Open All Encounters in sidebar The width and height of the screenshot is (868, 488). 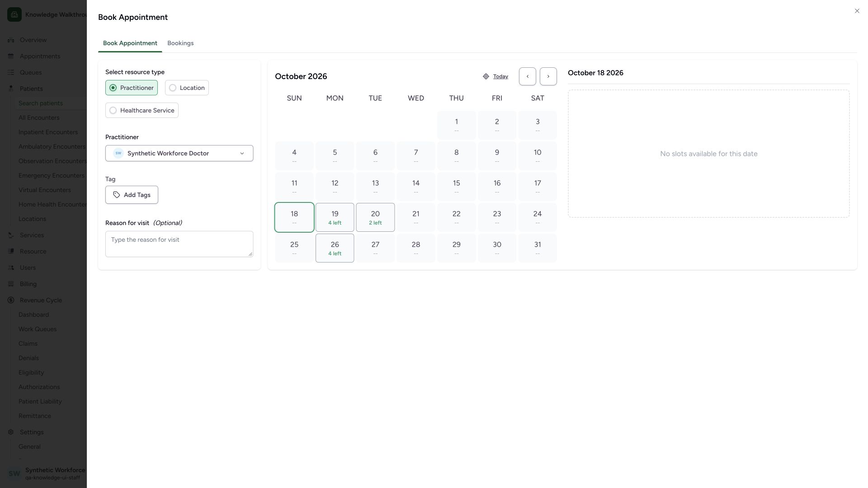pos(39,117)
